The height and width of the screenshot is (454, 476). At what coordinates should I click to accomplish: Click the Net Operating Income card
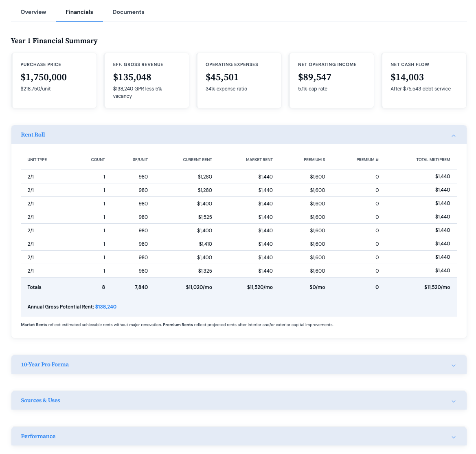click(331, 80)
